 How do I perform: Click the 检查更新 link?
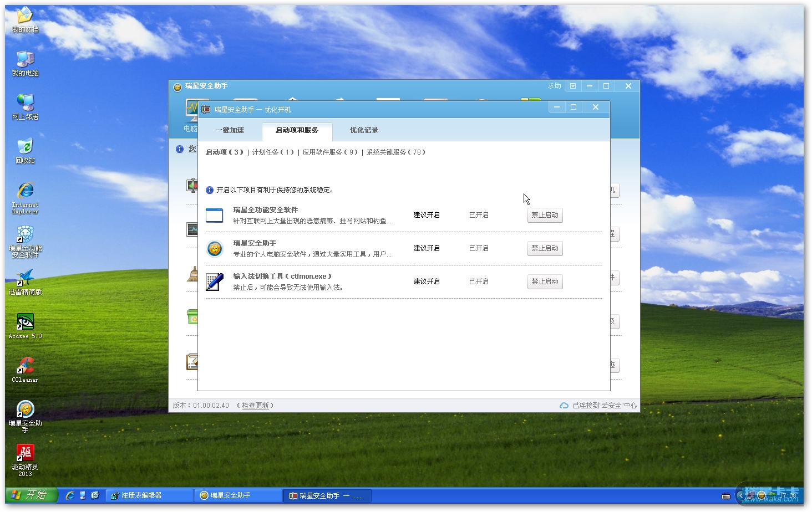[255, 406]
